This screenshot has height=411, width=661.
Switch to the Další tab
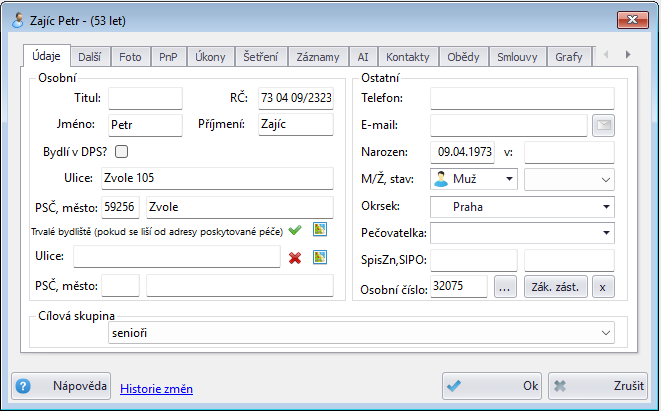coord(90,57)
